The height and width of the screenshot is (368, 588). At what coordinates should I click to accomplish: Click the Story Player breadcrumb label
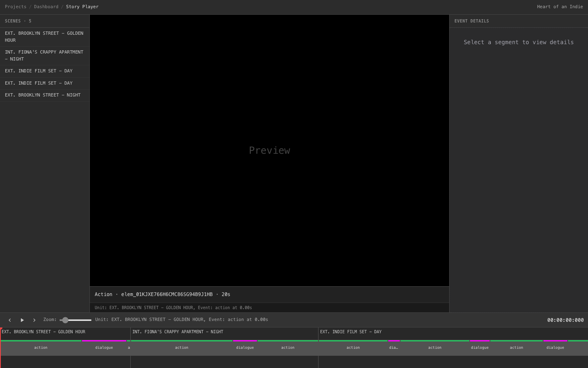(82, 7)
